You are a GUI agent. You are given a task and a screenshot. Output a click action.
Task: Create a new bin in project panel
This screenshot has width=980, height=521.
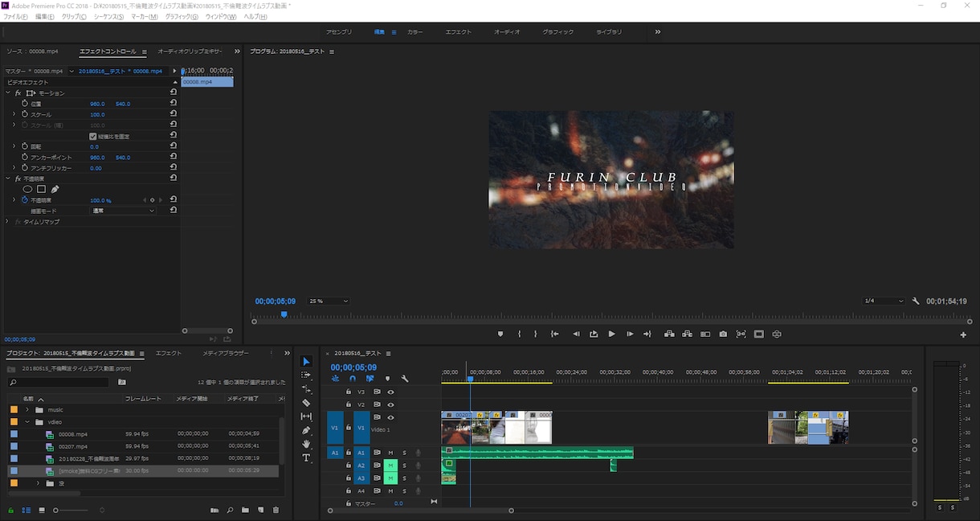245,511
